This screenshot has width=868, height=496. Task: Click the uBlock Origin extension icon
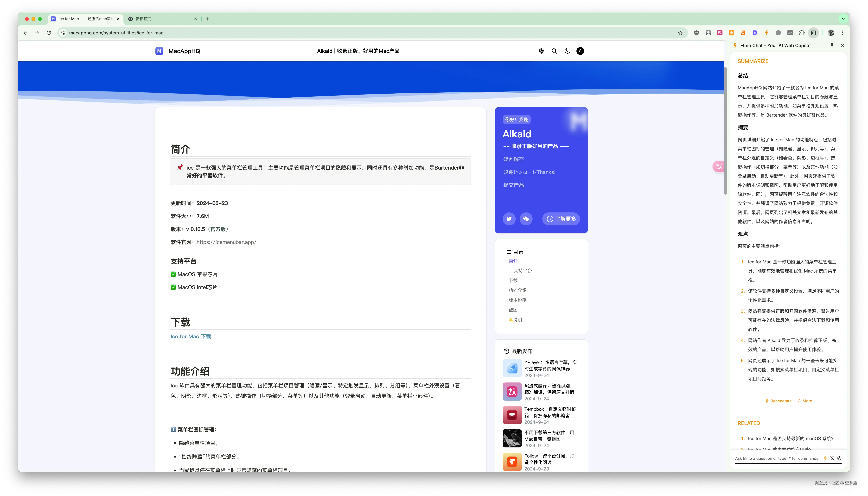coord(696,33)
